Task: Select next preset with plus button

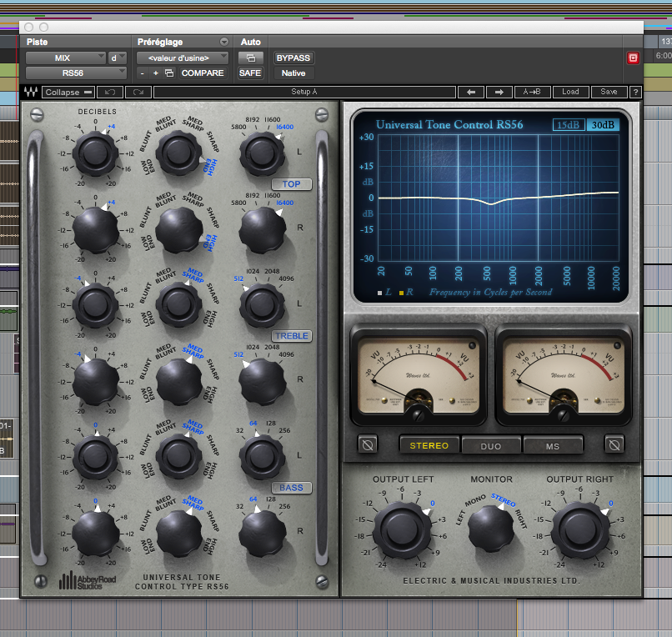Action: click(x=156, y=73)
